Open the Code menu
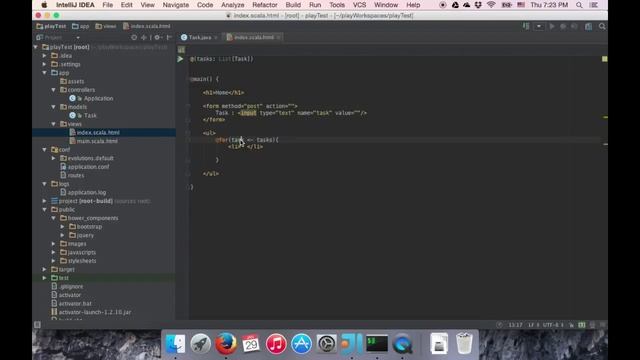640x360 pixels. click(x=205, y=5)
